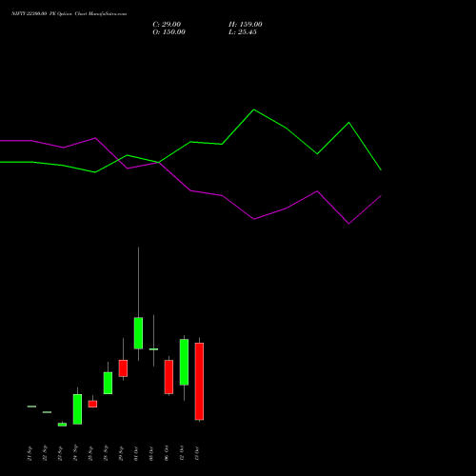Select the red candle above the 29 Sep label
This screenshot has width=476, height=476.
pos(123,368)
